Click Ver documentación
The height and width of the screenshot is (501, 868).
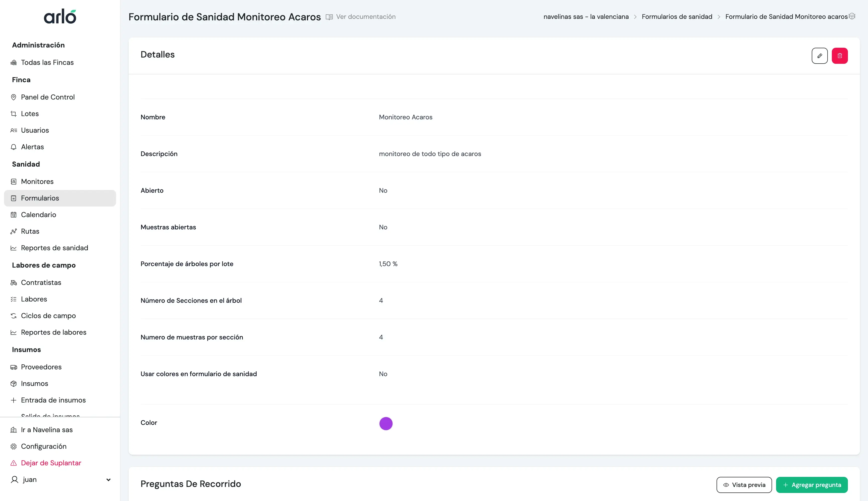[366, 17]
